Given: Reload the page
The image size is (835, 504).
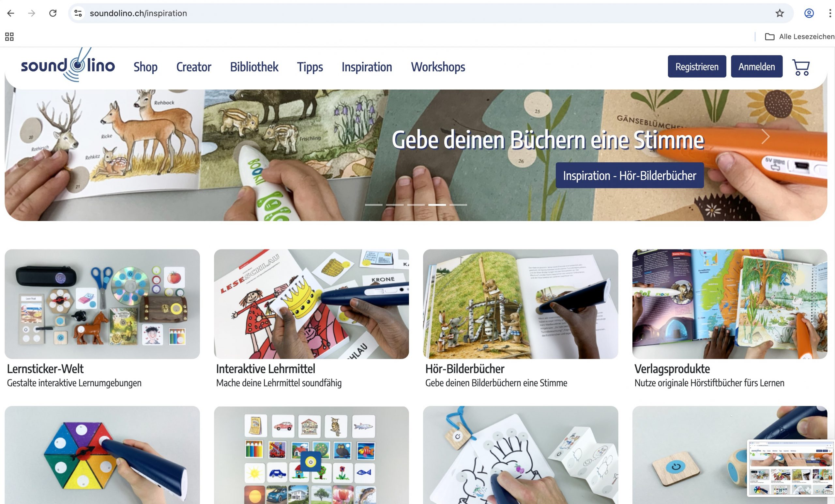Looking at the screenshot, I should [x=53, y=13].
